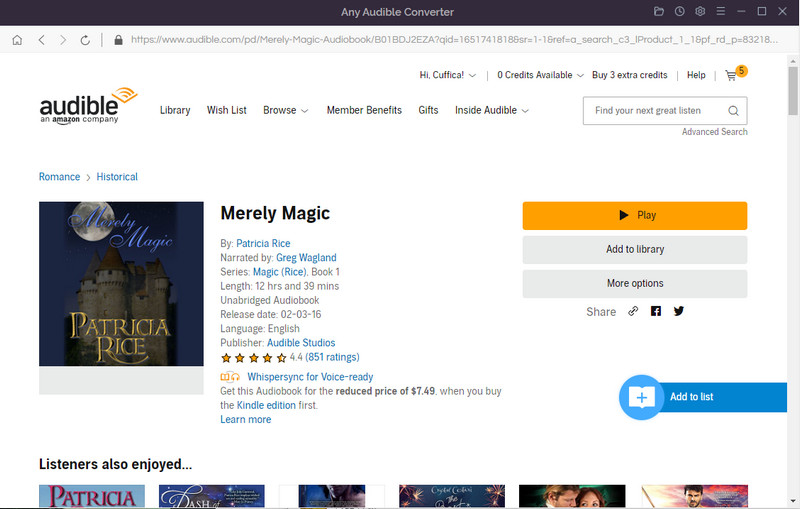Open Wish List menu item
The width and height of the screenshot is (800, 509).
[x=227, y=110]
